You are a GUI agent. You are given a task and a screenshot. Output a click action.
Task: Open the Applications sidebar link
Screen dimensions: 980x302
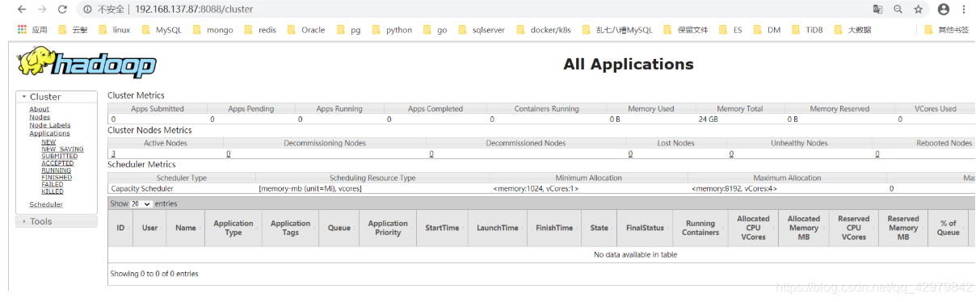tap(50, 133)
